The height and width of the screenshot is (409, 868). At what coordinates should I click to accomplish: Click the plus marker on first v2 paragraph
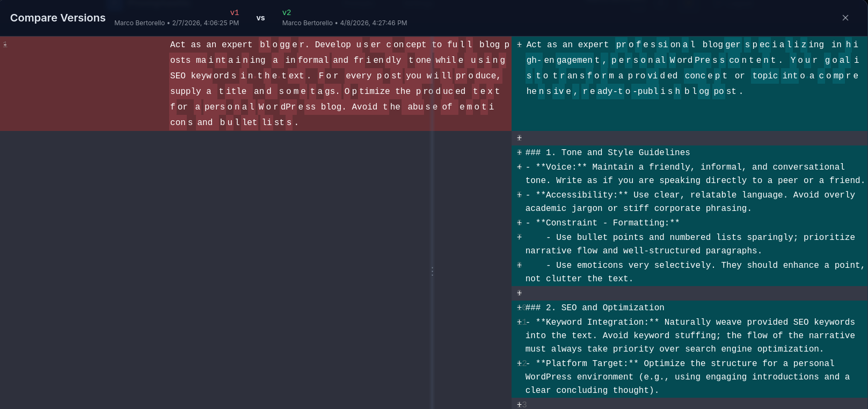pos(519,45)
